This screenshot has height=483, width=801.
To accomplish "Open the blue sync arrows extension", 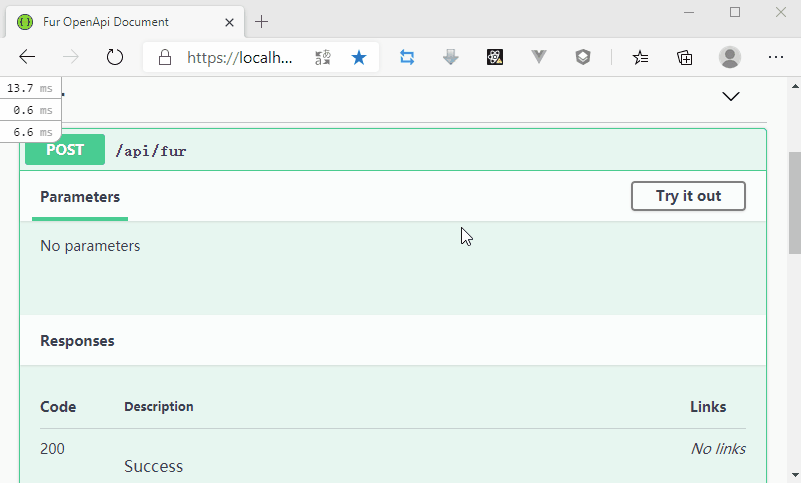I will [x=407, y=58].
